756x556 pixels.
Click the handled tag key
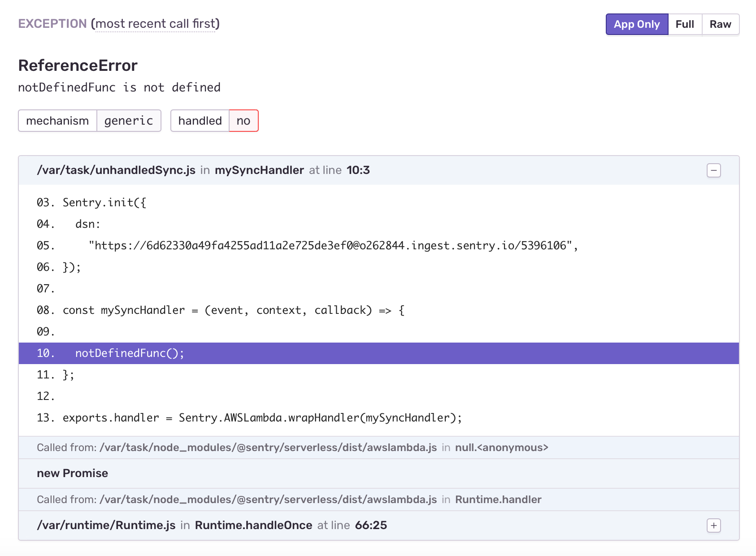point(200,121)
